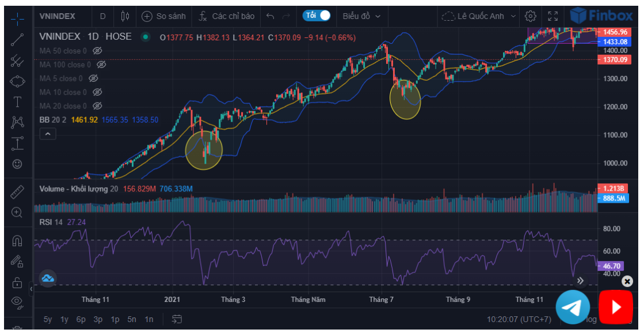Open chart settings gear
Screen dimensions: 644x333
point(531,16)
